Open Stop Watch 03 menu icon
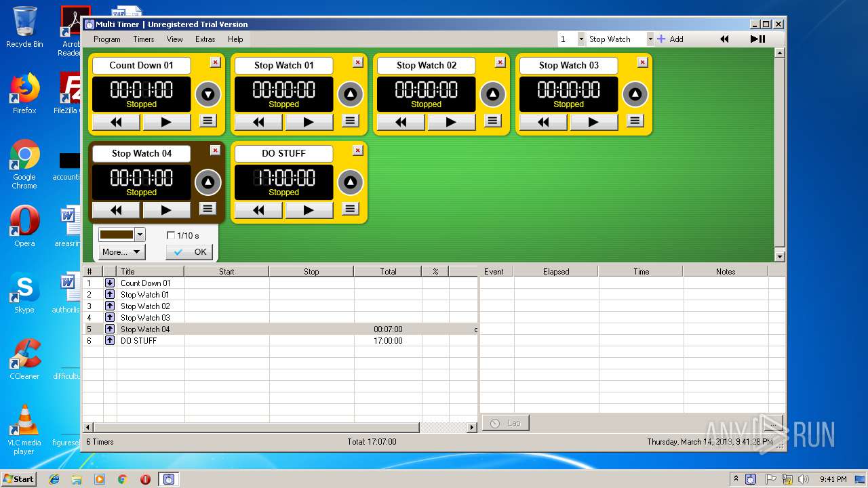 click(635, 121)
